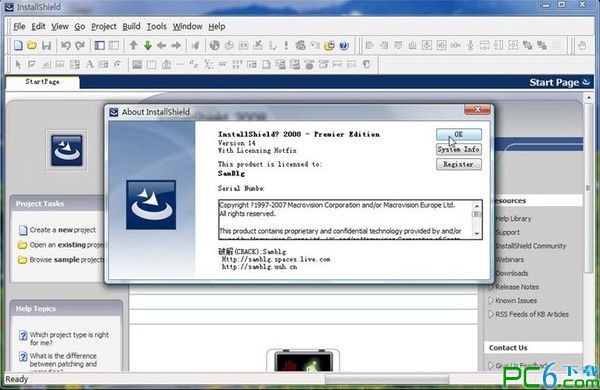Click the up arrow navigation icon
Viewport: 600px width, 390px height.
[x=133, y=46]
